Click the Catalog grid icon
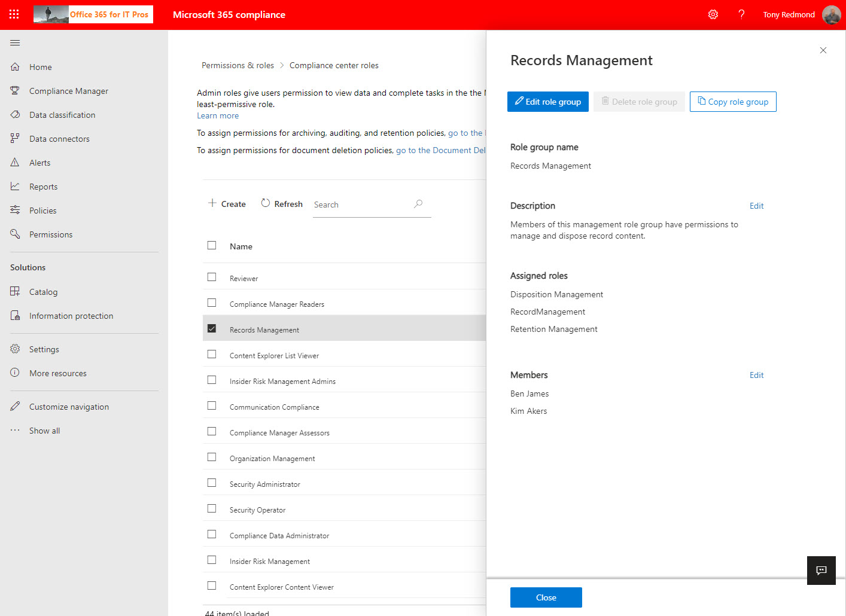The image size is (846, 616). (x=15, y=291)
